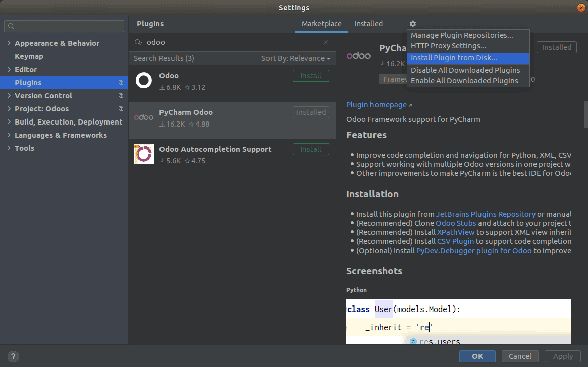588x367 pixels.
Task: Close the Settings dialog window
Action: [581, 8]
